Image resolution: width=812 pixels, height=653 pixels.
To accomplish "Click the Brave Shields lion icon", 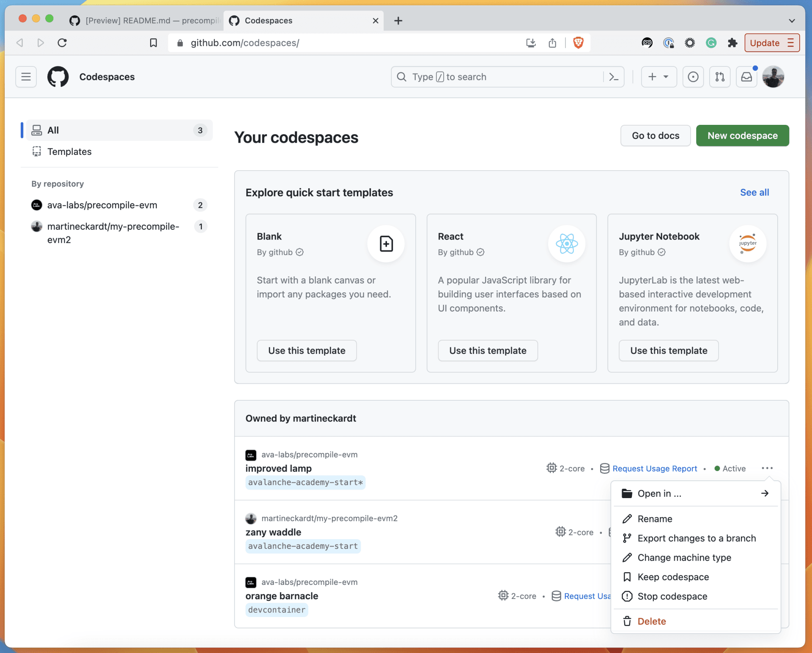I will pos(578,43).
